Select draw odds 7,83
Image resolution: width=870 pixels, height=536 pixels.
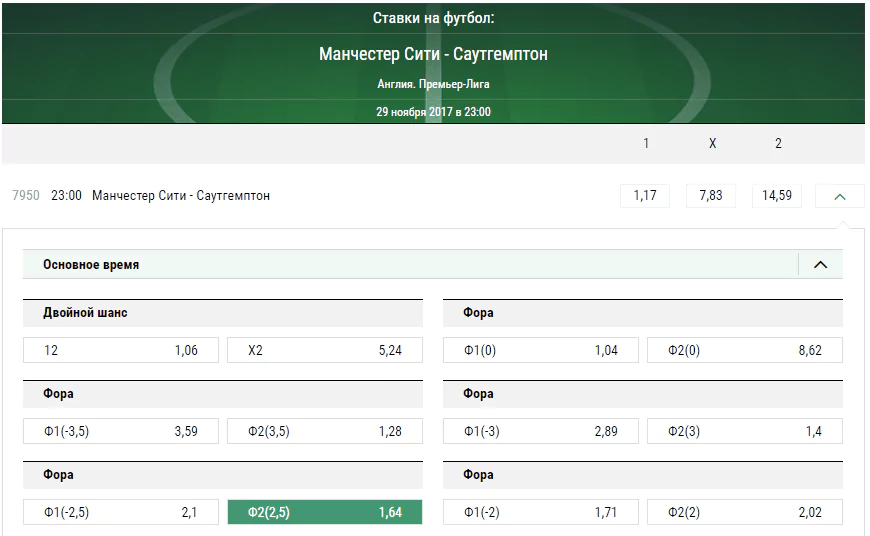711,196
